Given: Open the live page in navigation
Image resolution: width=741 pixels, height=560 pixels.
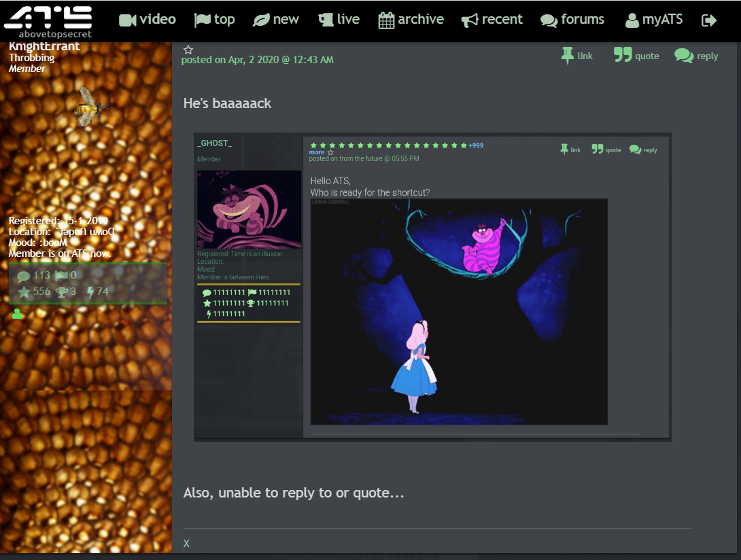Looking at the screenshot, I should coord(339,20).
